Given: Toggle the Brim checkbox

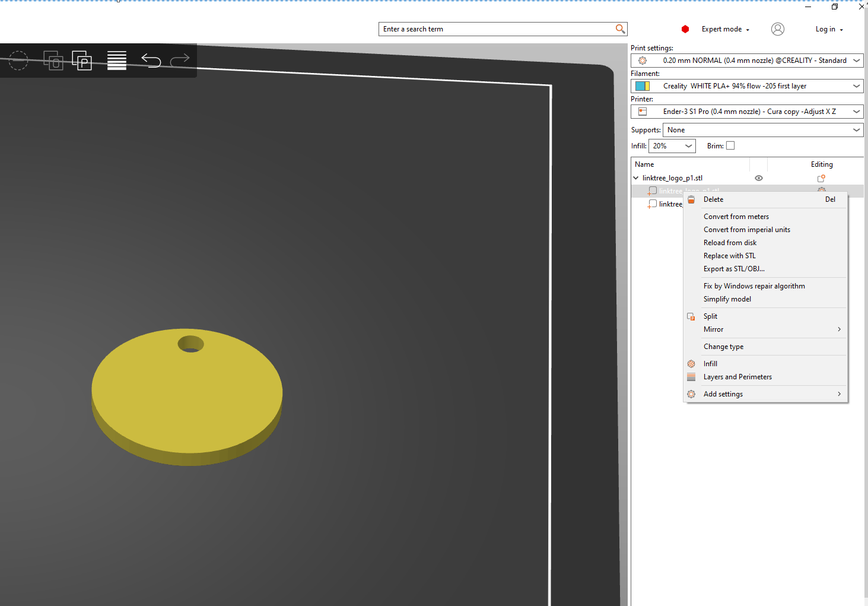Looking at the screenshot, I should coord(730,145).
